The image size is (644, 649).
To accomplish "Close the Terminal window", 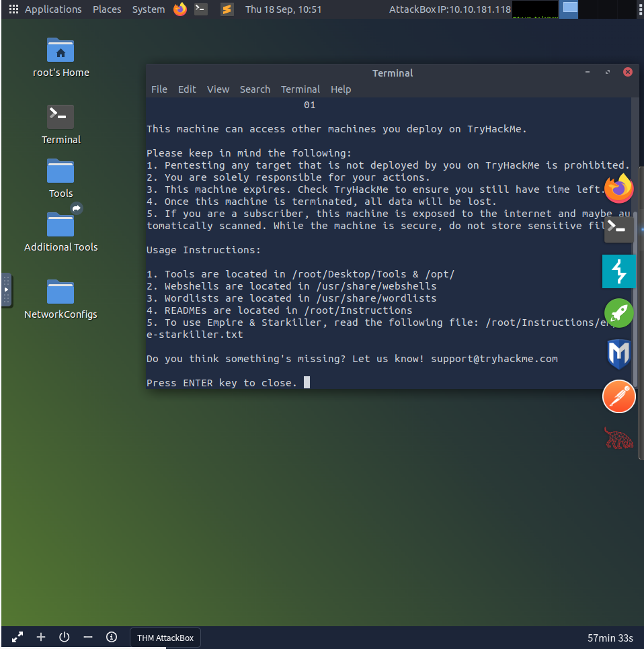I will 628,72.
